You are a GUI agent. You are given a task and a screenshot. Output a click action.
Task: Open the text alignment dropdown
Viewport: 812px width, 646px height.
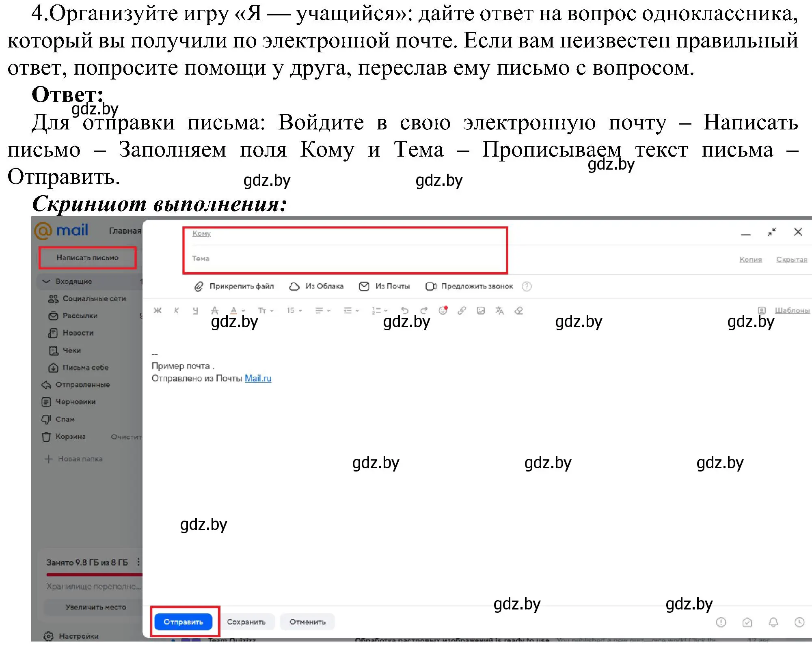[323, 310]
